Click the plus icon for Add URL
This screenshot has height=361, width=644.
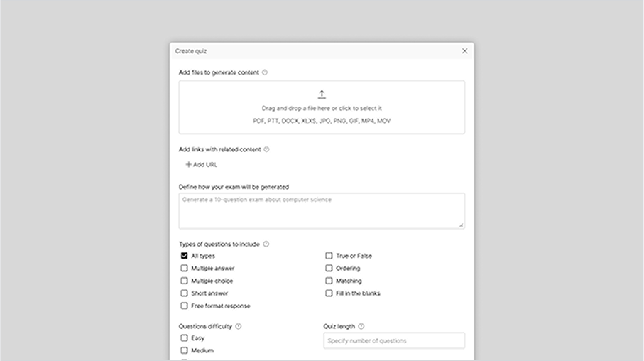(x=188, y=164)
